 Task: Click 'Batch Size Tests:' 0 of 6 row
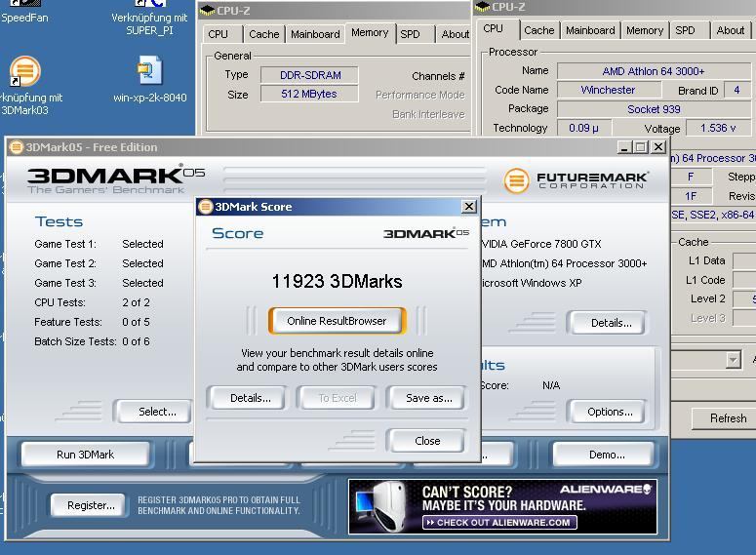[x=92, y=341]
